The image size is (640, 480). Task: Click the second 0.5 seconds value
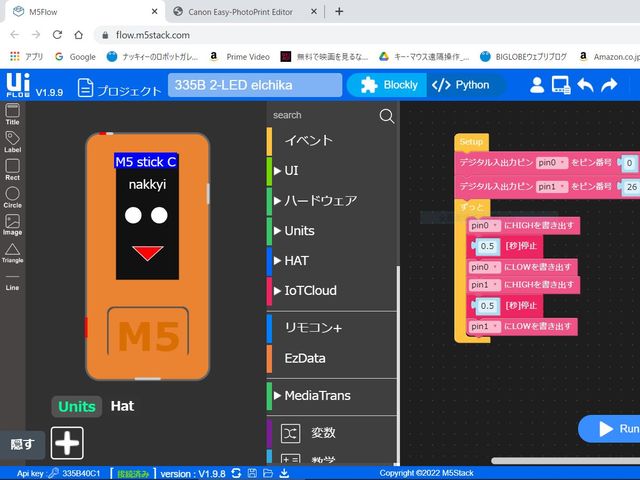point(487,306)
